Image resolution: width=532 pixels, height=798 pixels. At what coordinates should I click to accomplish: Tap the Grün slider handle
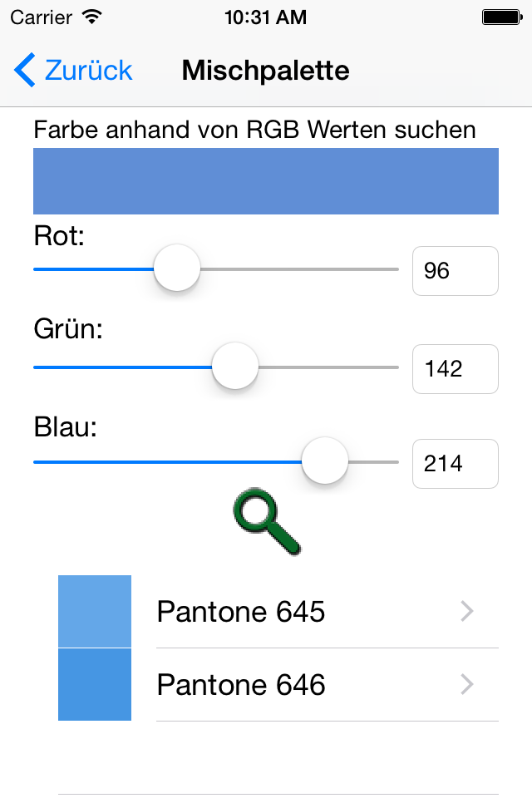[234, 366]
